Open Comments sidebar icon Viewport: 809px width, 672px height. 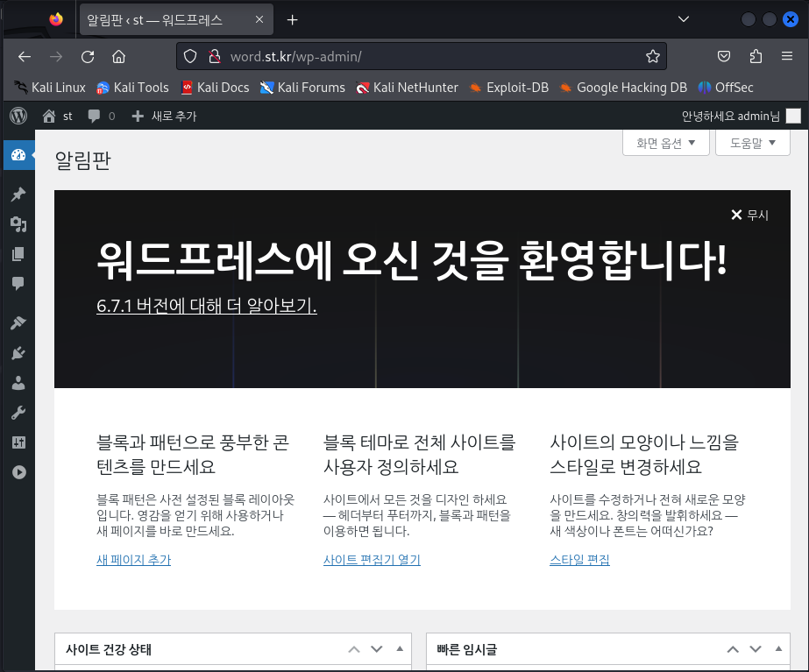click(18, 283)
